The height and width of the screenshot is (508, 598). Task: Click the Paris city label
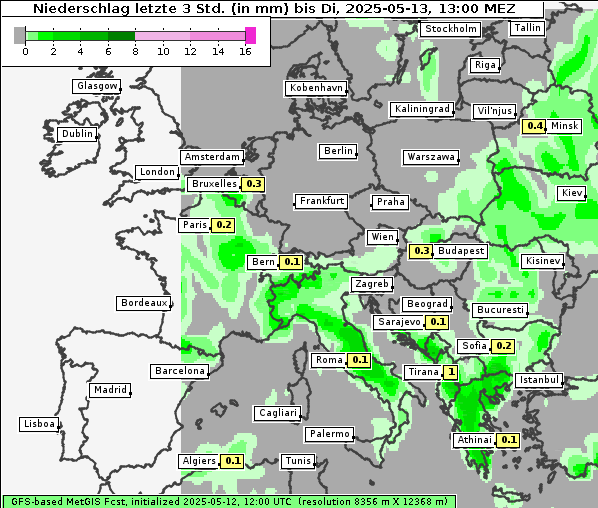tap(195, 225)
